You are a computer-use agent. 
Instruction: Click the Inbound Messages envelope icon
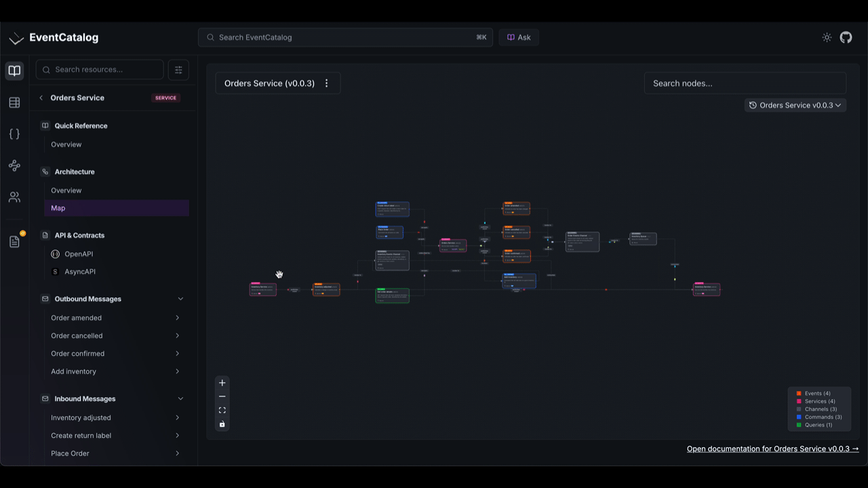[45, 399]
